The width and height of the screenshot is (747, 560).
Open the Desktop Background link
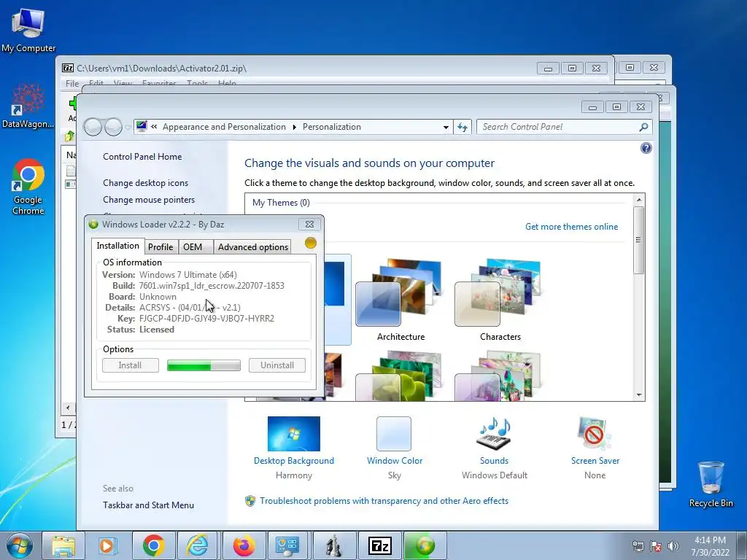pyautogui.click(x=293, y=461)
